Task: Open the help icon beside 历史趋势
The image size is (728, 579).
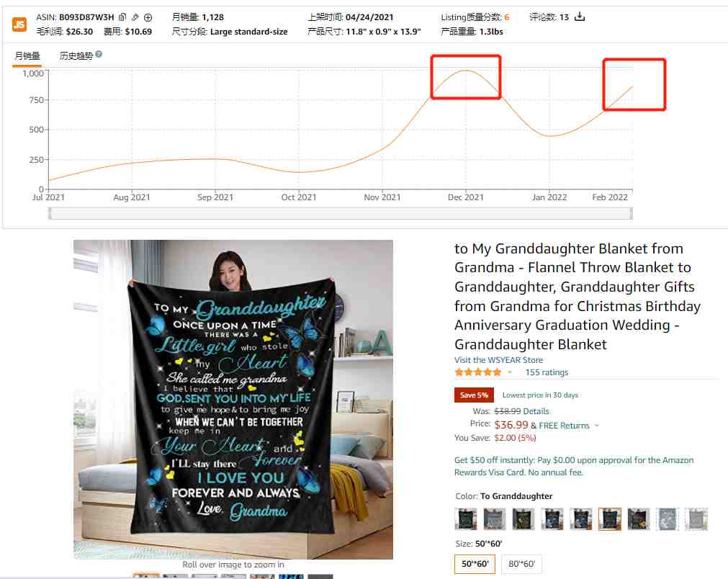Action: tap(99, 54)
